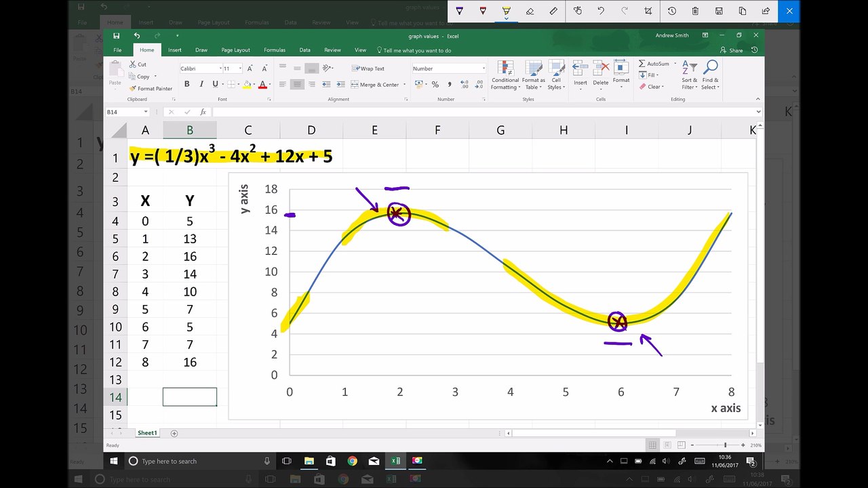Activate Format Painter
Screen dimensions: 868x488
151,88
